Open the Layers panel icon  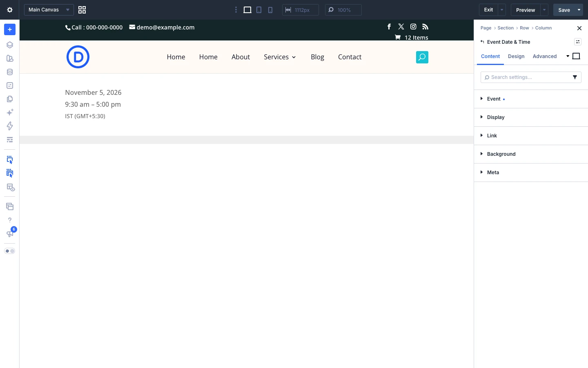click(10, 45)
